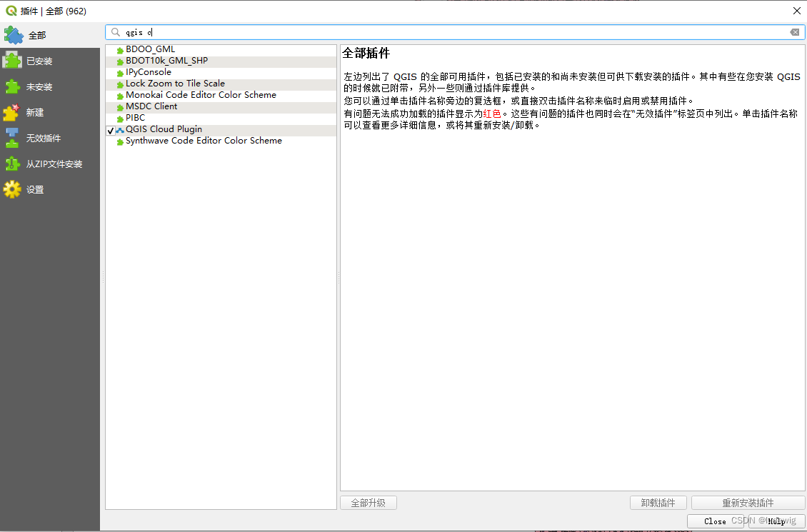Viewport: 807px width, 532px height.
Task: Open the 设置 settings tab
Action: click(50, 190)
